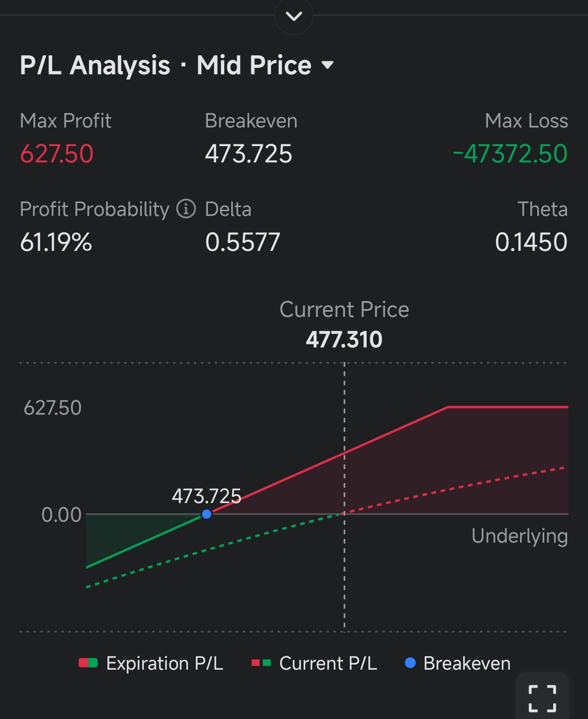588x719 pixels.
Task: Click the blue breakeven dot on chart
Action: coord(207,514)
